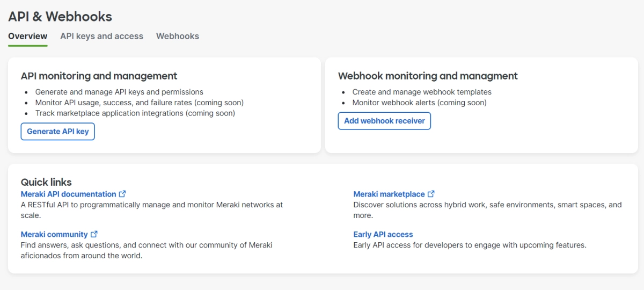The height and width of the screenshot is (290, 644).
Task: Click 'Find answers, ask questions' description
Action: pyautogui.click(x=147, y=250)
